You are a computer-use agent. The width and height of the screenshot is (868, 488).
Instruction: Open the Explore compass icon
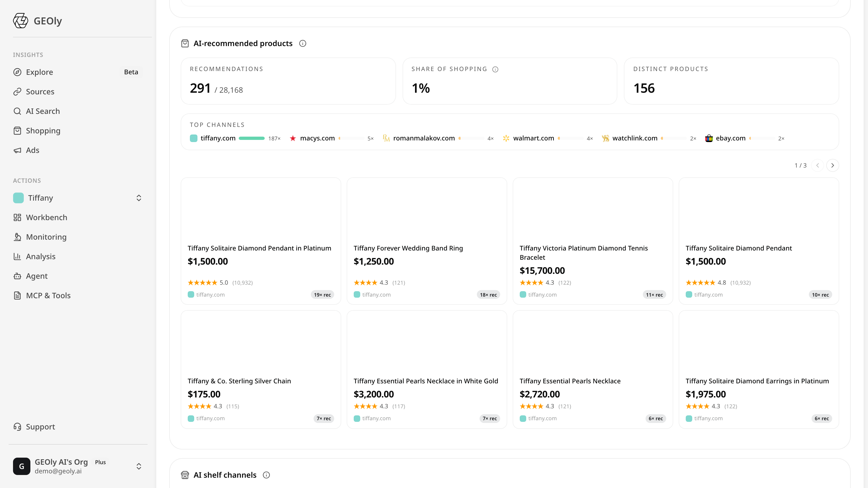[17, 72]
